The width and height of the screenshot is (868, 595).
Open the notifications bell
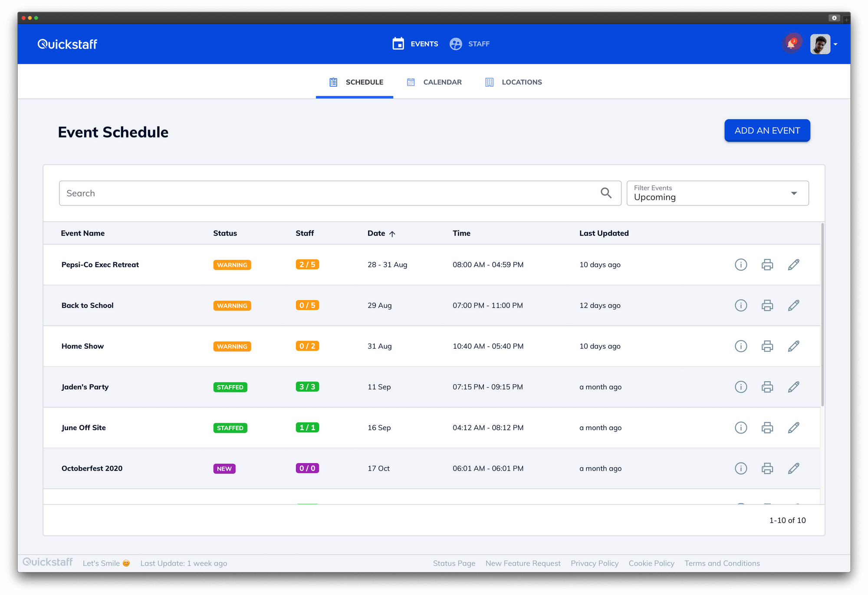pos(791,43)
